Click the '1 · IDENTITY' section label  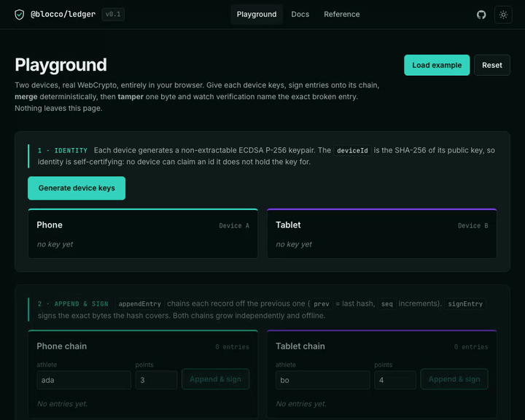coord(62,150)
